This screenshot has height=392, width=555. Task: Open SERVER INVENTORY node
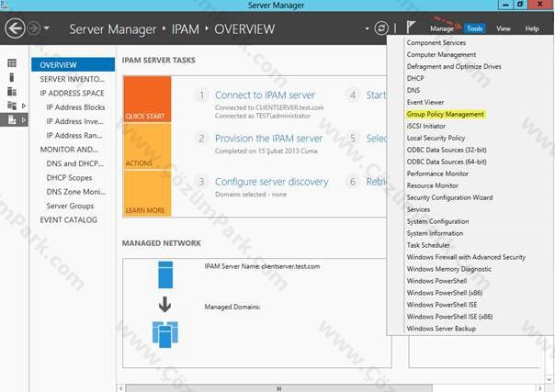[72, 79]
